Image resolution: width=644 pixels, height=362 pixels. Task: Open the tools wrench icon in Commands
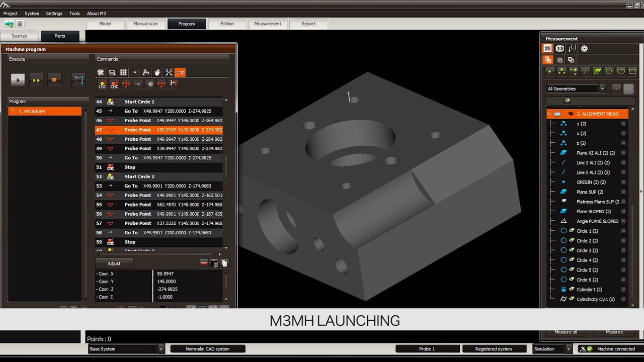tap(101, 72)
